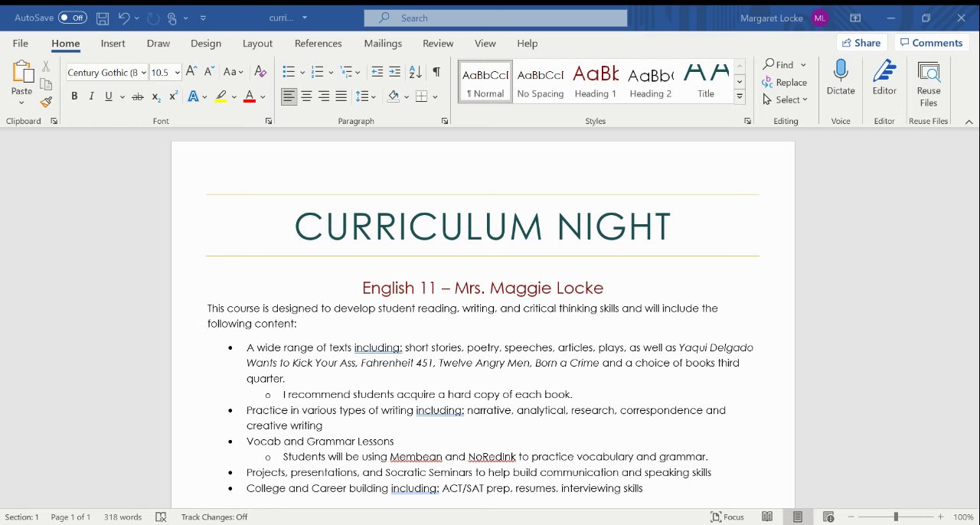
Task: Decrease paragraph indent
Action: point(377,72)
